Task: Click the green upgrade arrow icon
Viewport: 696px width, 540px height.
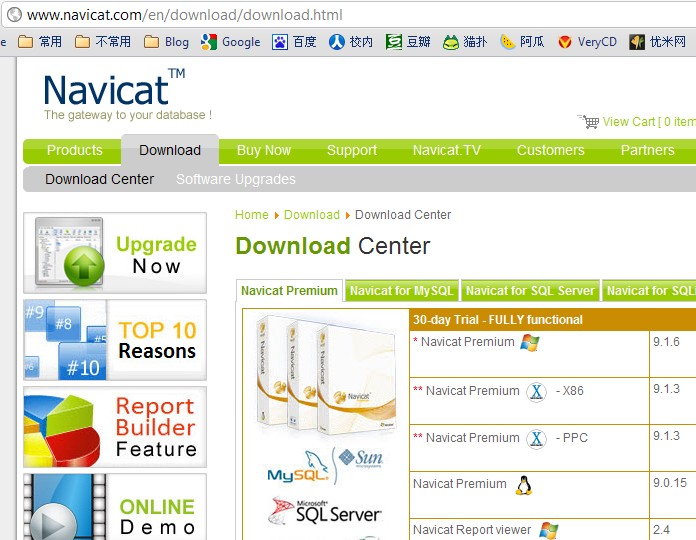Action: pos(84,266)
